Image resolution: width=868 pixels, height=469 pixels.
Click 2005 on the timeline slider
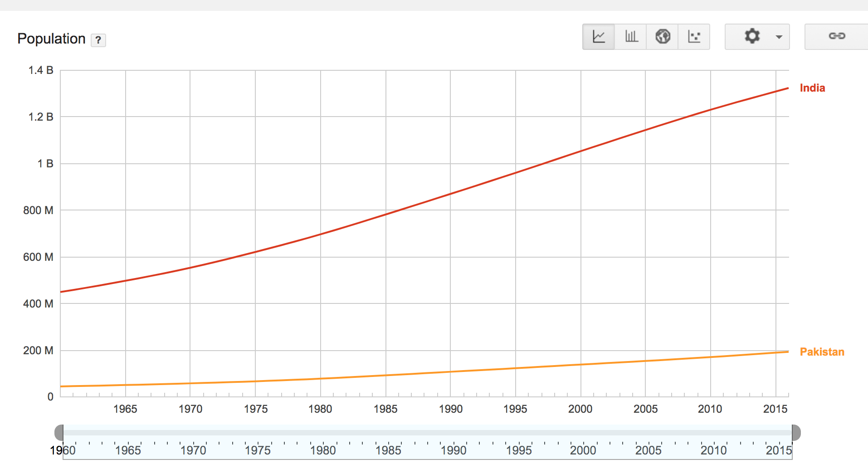coord(648,450)
